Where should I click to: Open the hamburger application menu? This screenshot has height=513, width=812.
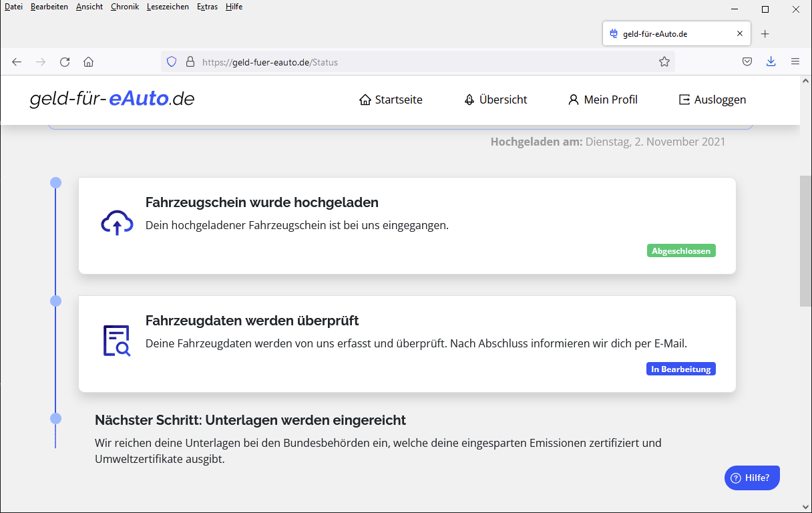pos(795,61)
